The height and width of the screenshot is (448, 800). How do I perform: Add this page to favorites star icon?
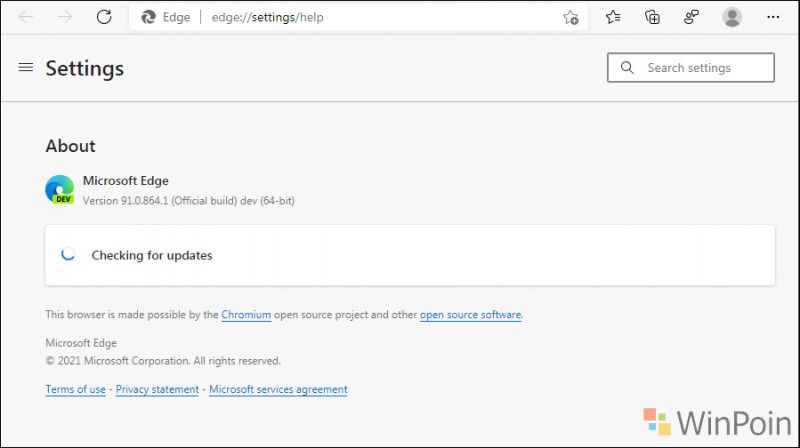click(x=570, y=17)
